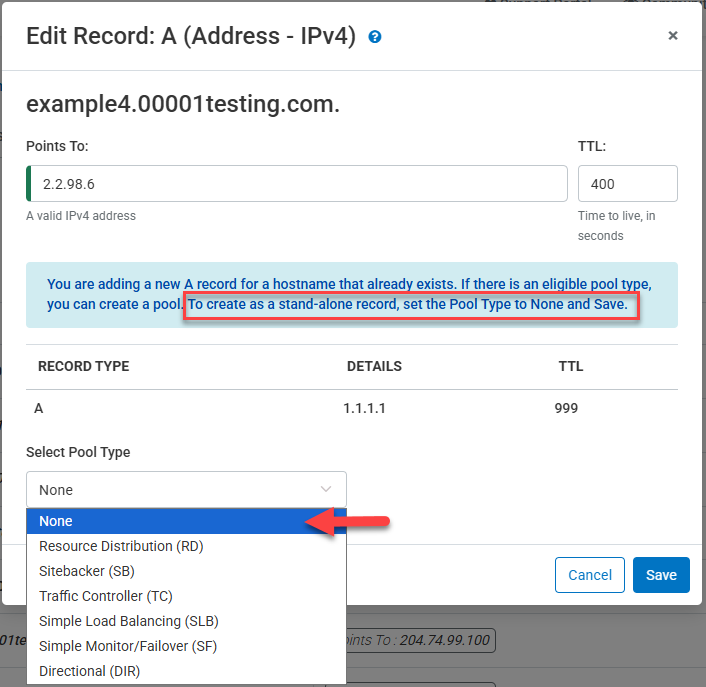Image resolution: width=706 pixels, height=687 pixels.
Task: Click the RECORD TYPE column header
Action: click(83, 367)
